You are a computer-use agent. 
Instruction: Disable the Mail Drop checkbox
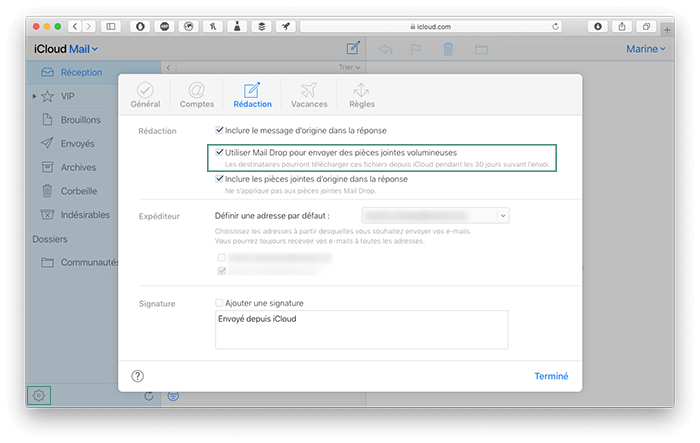click(x=220, y=153)
